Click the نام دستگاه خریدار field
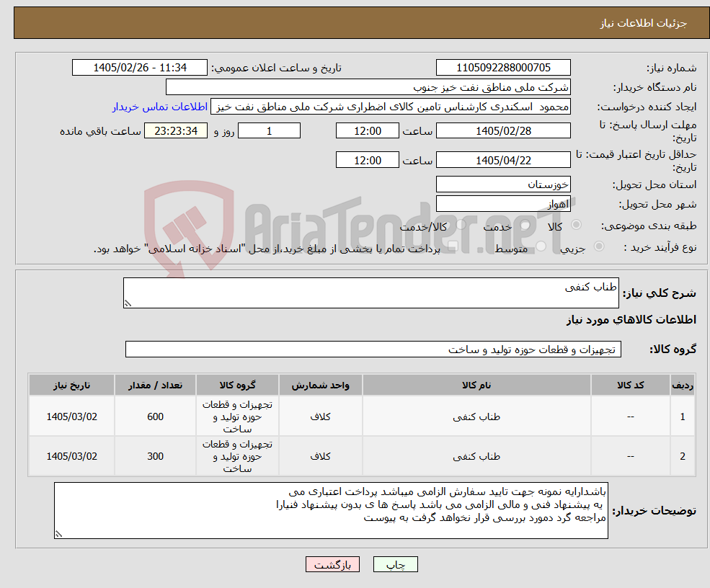Viewport: 710px width, 588px height. click(x=368, y=87)
